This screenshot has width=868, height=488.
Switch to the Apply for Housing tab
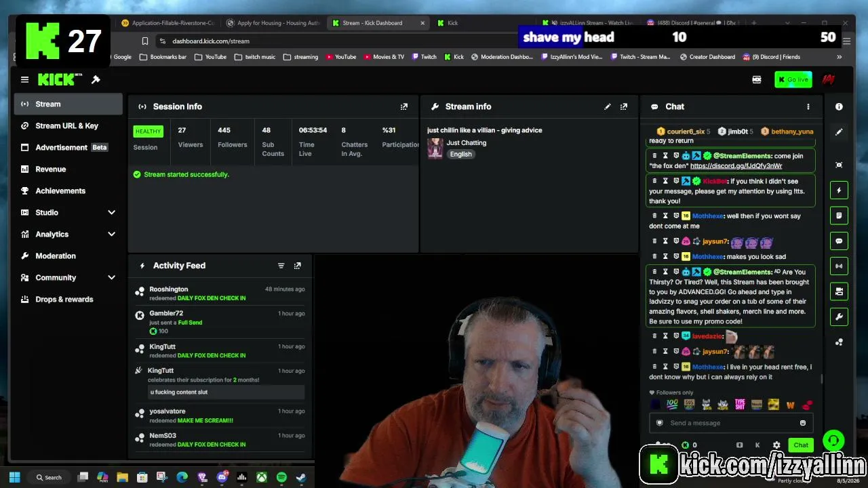pos(273,23)
